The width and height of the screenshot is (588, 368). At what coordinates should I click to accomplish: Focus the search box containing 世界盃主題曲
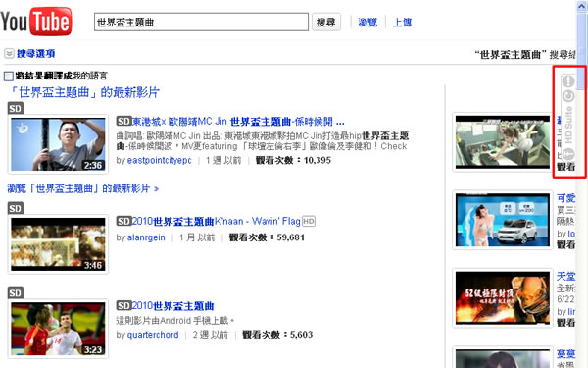201,23
